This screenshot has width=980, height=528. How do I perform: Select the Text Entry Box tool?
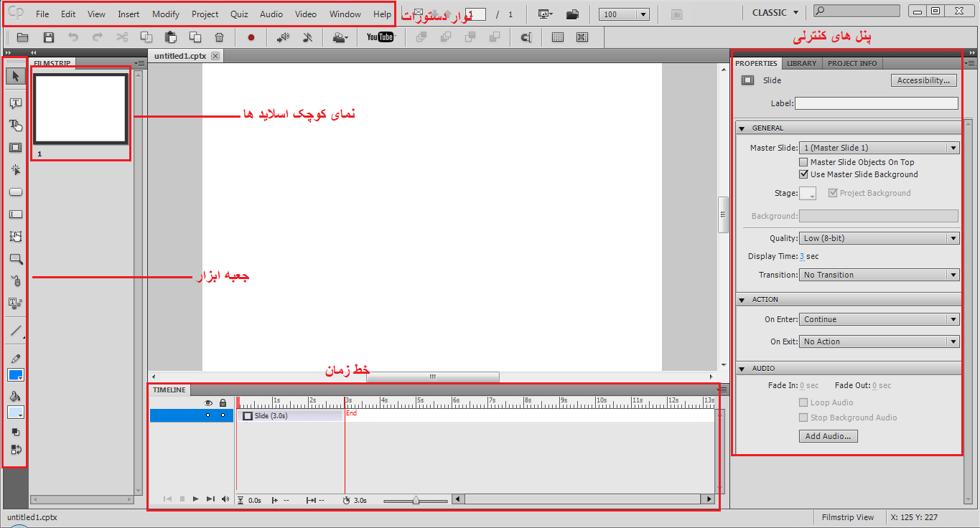point(16,214)
